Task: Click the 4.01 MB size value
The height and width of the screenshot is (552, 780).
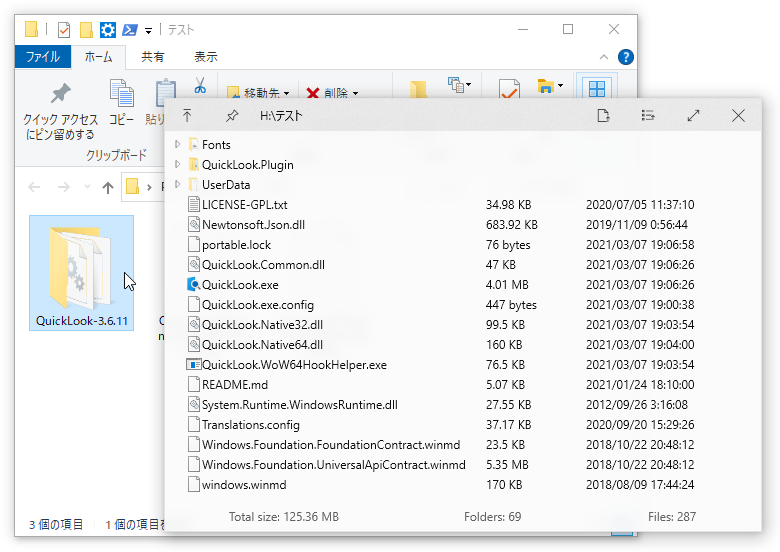Action: (x=507, y=284)
